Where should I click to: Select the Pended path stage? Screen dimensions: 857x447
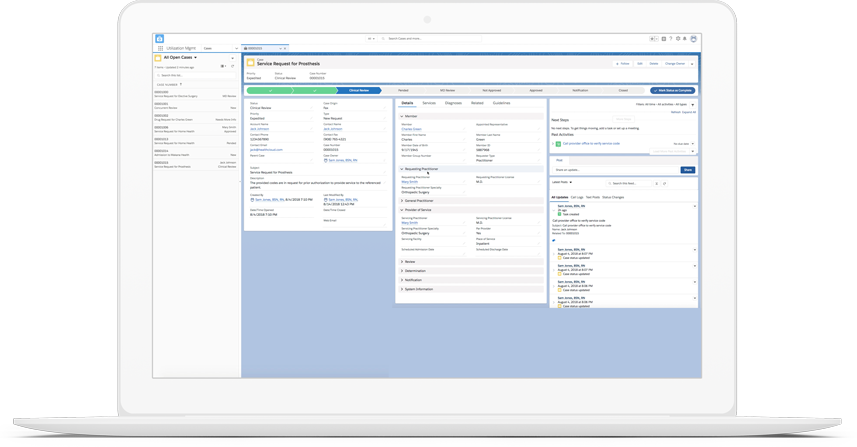point(403,90)
